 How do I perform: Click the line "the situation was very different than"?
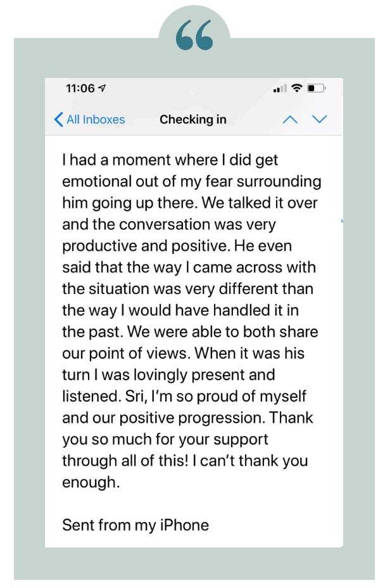click(188, 288)
